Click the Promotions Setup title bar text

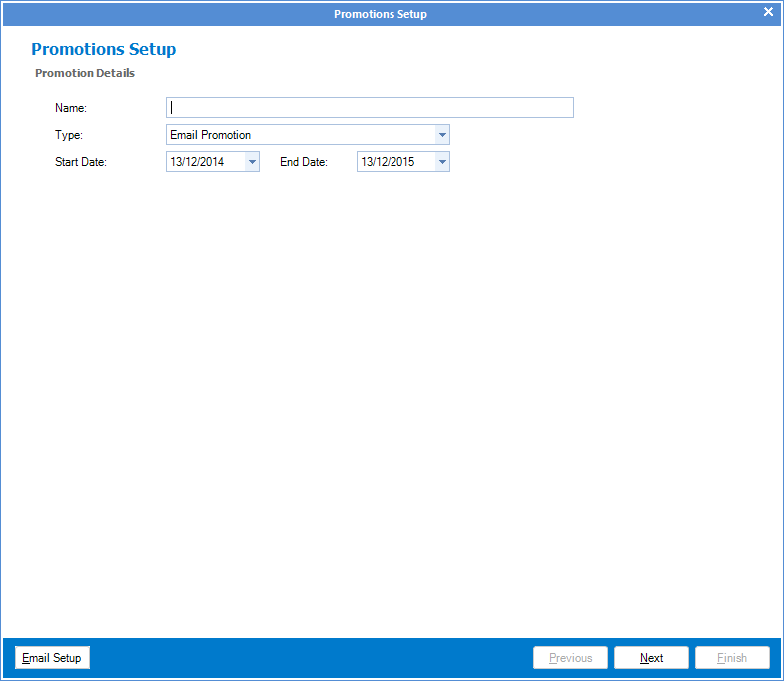(x=380, y=14)
